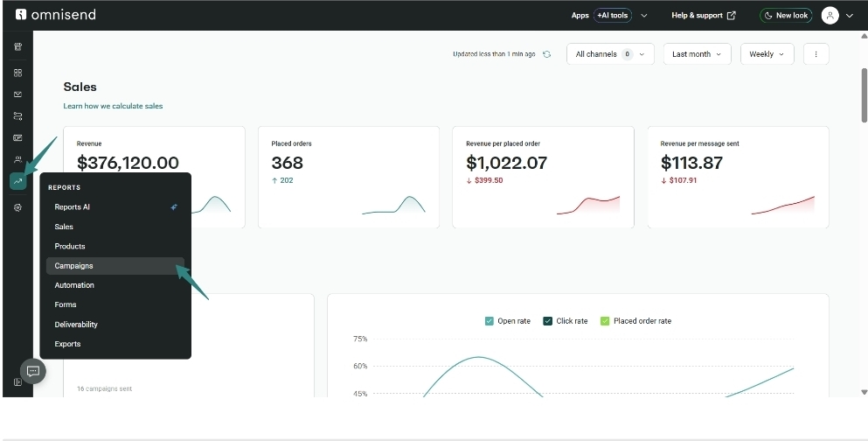The image size is (868, 441).
Task: Click the external link icon beside Help
Action: 732,16
